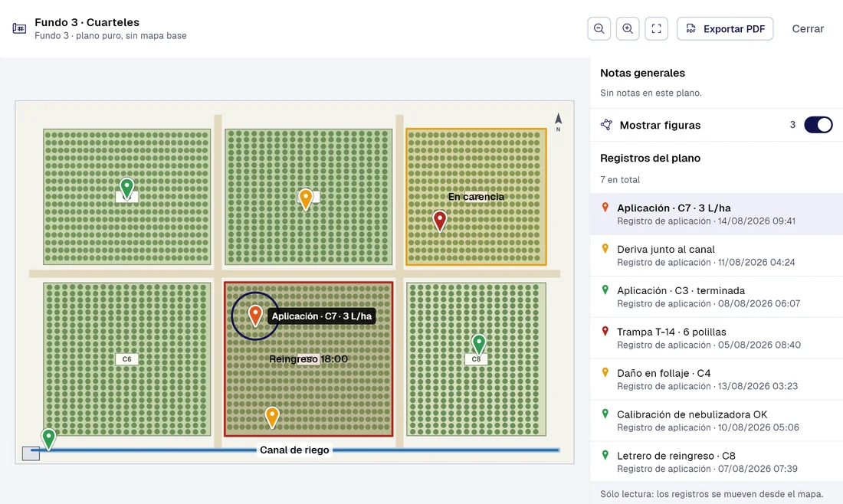Image resolution: width=843 pixels, height=504 pixels.
Task: Select the yellow pin at the red block's bottom
Action: point(272,417)
